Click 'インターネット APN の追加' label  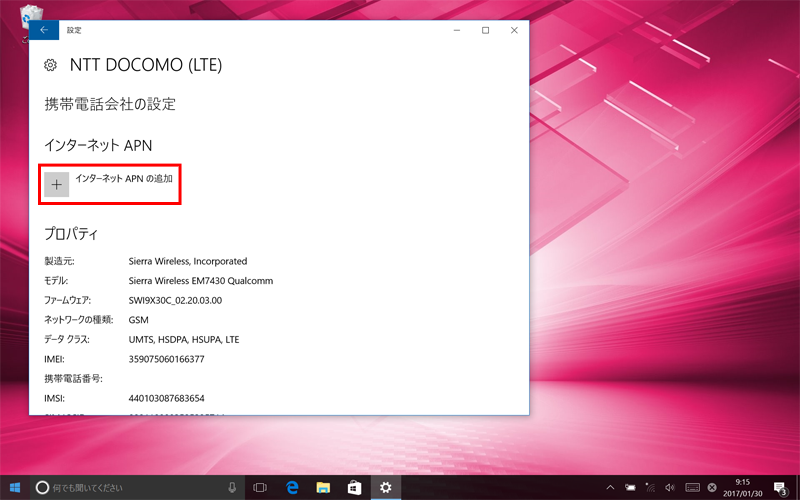(x=124, y=179)
